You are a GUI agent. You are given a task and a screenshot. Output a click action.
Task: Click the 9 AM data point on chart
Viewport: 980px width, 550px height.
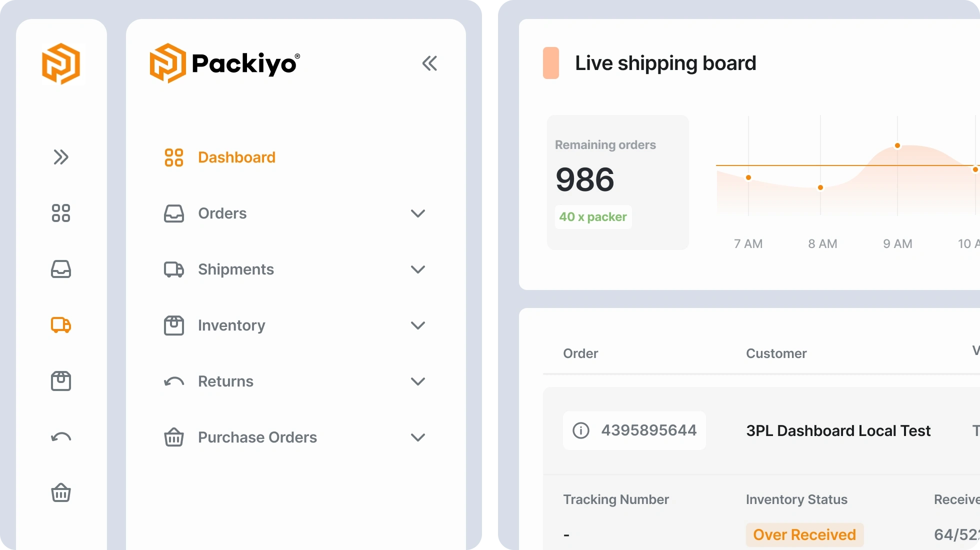point(897,145)
